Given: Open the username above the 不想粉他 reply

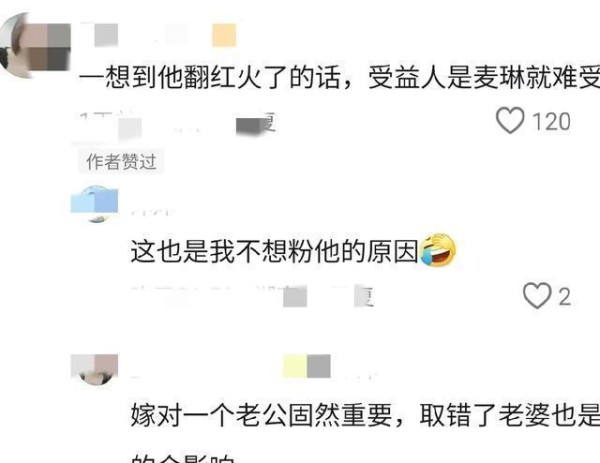Looking at the screenshot, I should [152, 211].
